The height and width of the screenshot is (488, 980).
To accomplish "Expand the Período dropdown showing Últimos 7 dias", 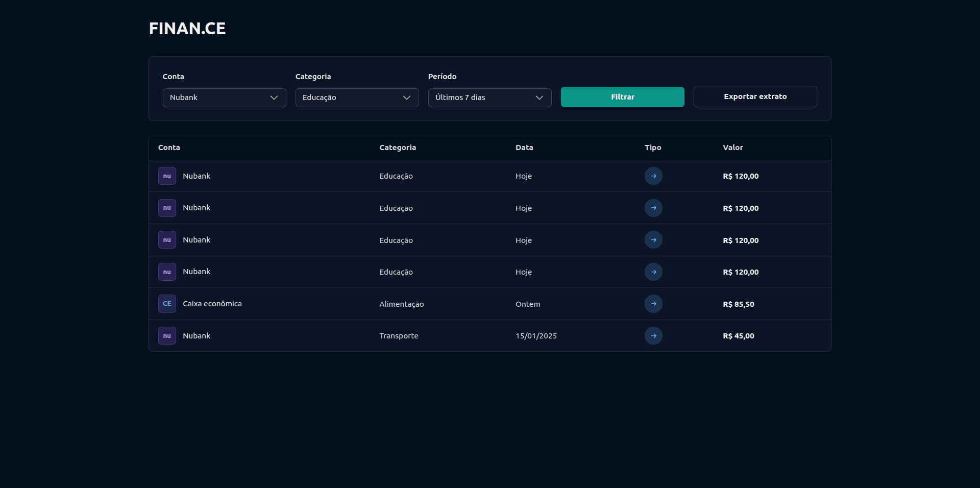I will [490, 97].
